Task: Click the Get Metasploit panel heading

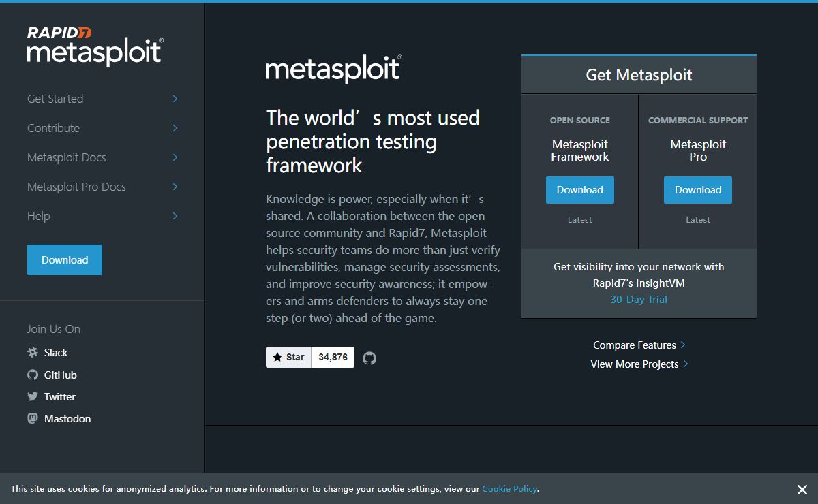Action: (x=639, y=75)
